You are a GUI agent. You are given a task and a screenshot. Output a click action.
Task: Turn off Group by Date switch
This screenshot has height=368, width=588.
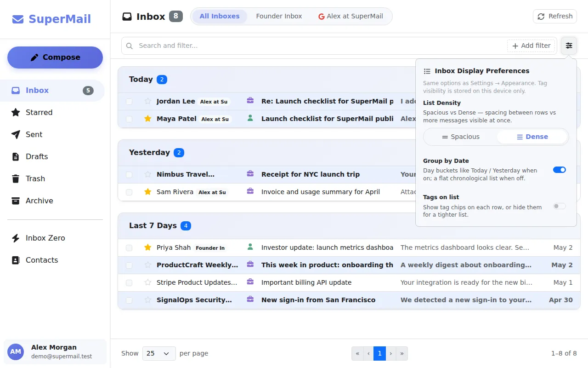[x=560, y=170]
